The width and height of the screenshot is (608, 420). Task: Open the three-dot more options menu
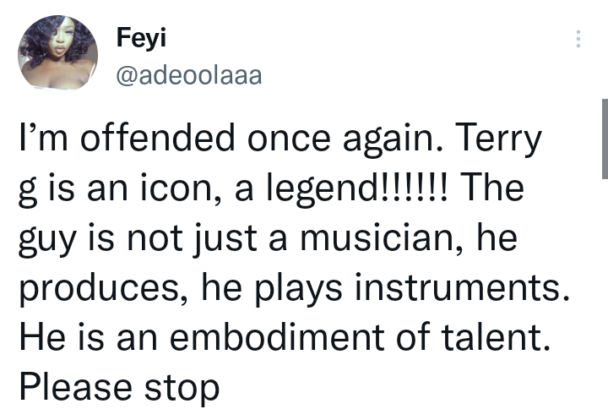tap(578, 39)
